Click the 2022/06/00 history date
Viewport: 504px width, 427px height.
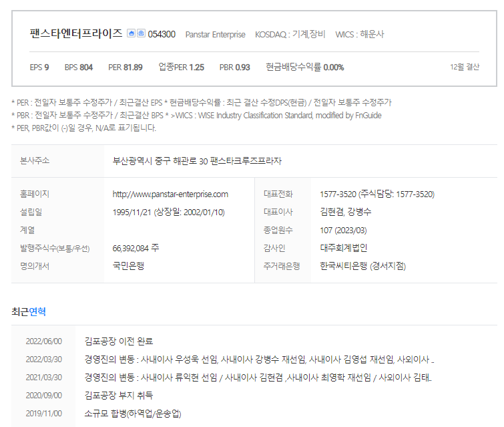pos(43,341)
